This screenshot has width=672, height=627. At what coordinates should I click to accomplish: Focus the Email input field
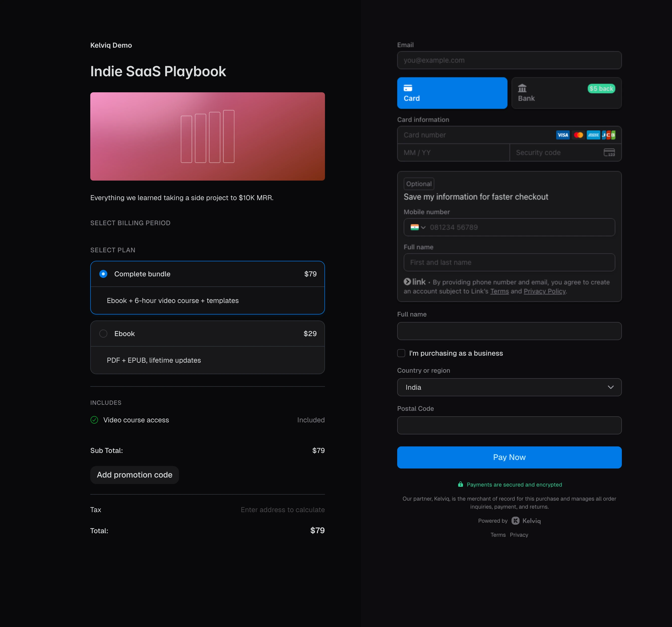coord(509,60)
